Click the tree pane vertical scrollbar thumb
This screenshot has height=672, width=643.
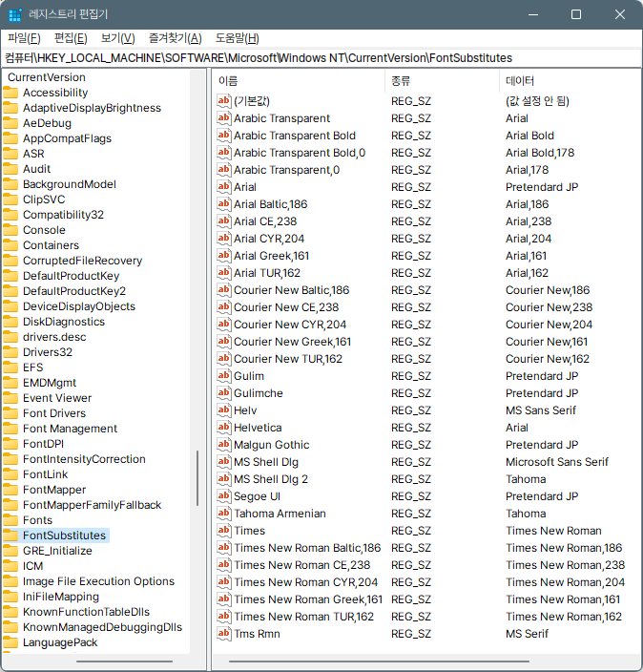tap(197, 478)
